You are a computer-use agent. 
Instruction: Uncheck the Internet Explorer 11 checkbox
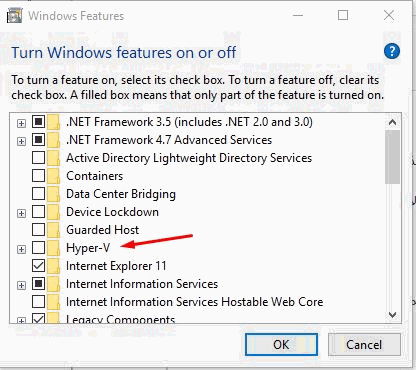coord(38,266)
